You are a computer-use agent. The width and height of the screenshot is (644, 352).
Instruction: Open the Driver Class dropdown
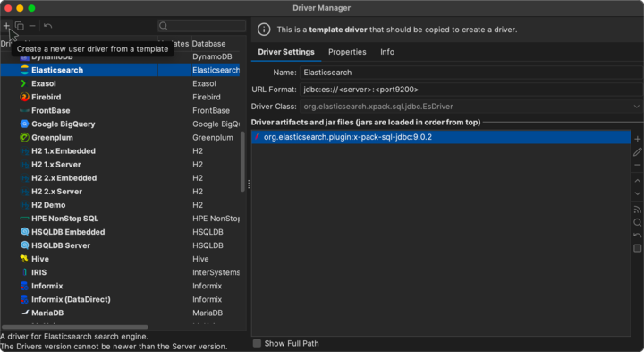(x=636, y=107)
